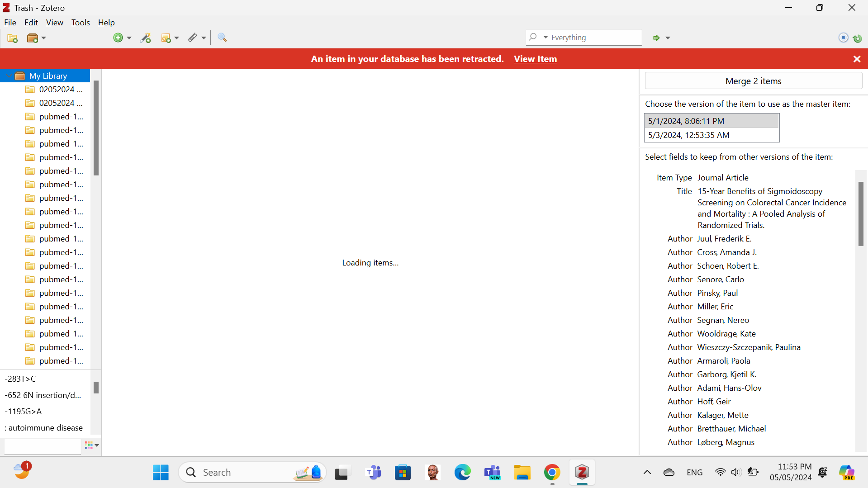Click the Journal Article item type value

tap(723, 178)
